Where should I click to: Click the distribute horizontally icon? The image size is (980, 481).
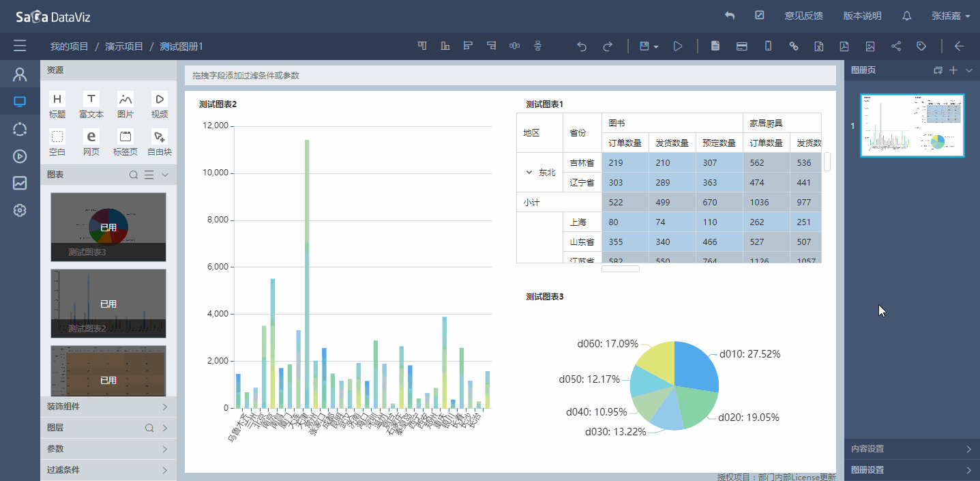[514, 46]
